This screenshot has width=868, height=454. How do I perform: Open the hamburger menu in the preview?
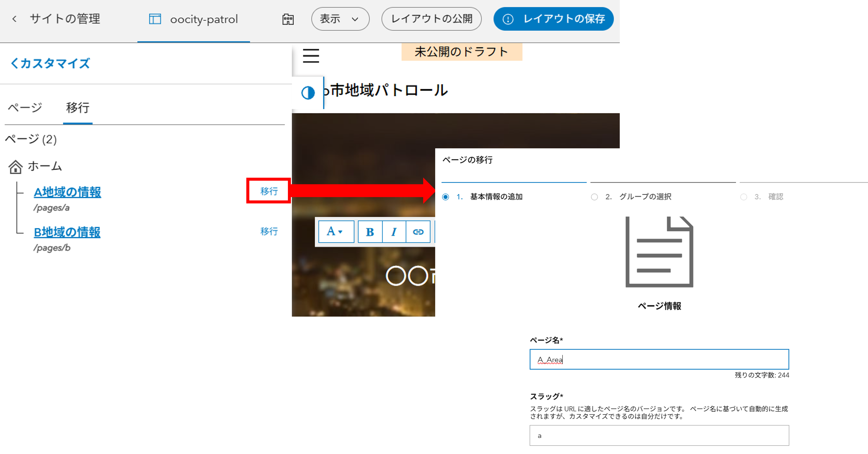point(311,56)
